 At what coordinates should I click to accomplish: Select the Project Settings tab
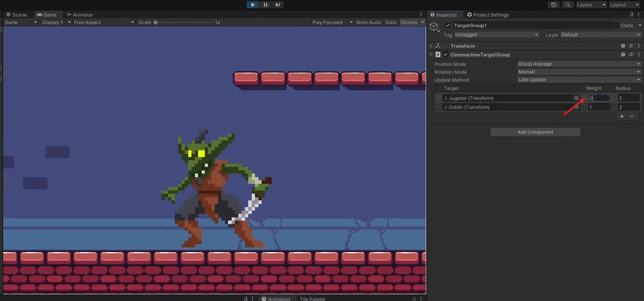pyautogui.click(x=488, y=15)
